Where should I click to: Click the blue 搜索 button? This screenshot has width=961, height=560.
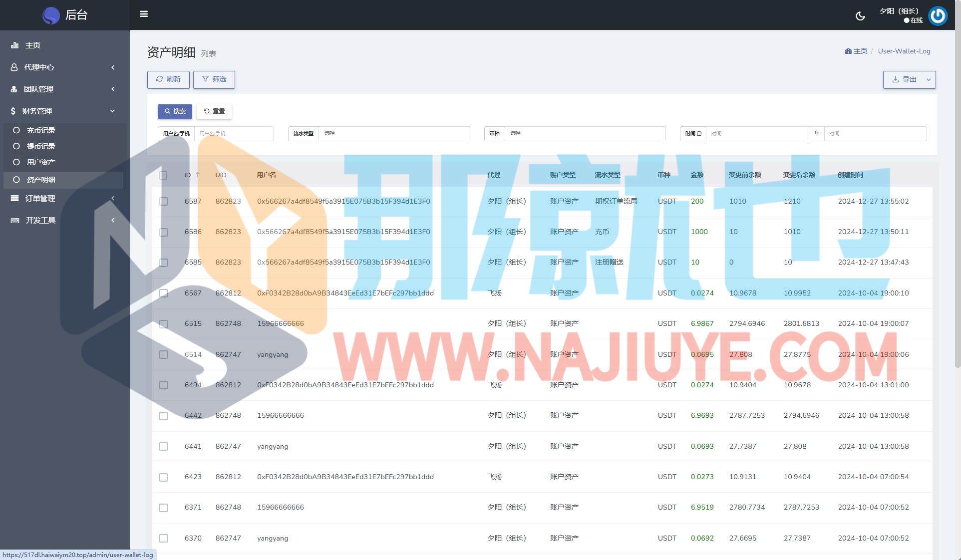coord(175,111)
